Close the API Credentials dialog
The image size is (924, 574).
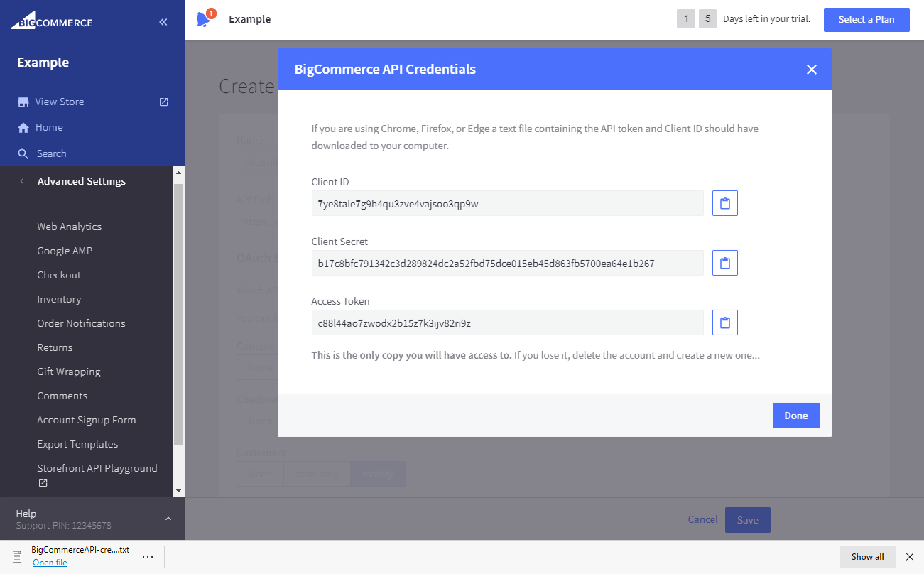(x=812, y=70)
